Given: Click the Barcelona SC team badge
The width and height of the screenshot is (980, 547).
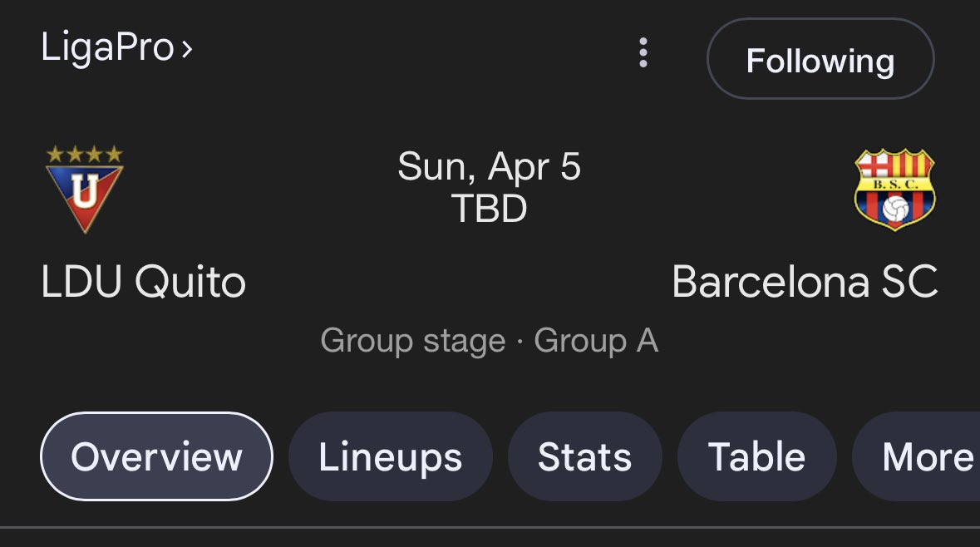Looking at the screenshot, I should click(x=894, y=190).
